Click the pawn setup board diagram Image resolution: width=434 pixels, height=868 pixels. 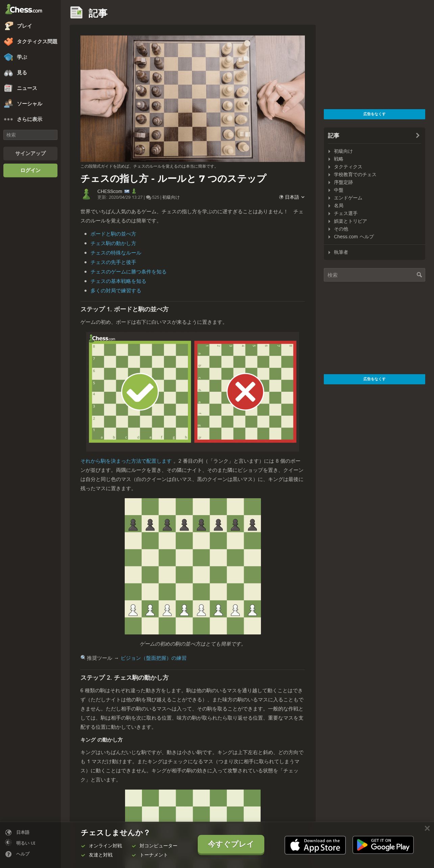193,566
